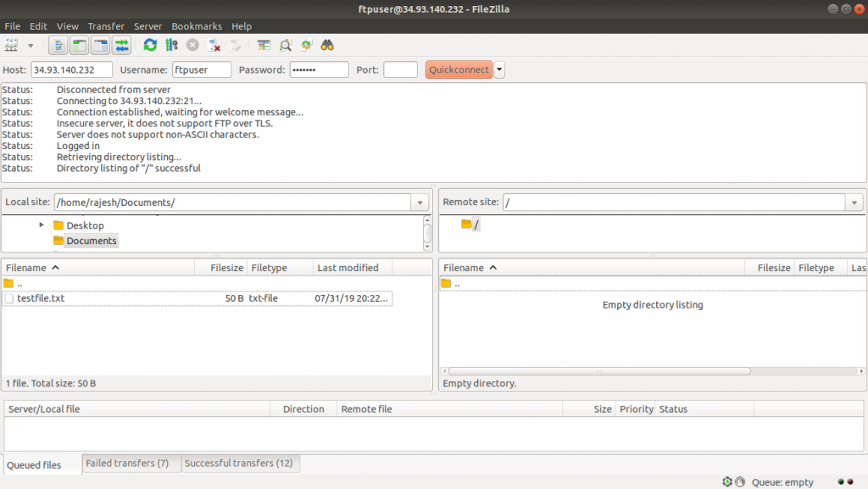Sort local files by Filename column
The height and width of the screenshot is (489, 868).
pyautogui.click(x=98, y=268)
